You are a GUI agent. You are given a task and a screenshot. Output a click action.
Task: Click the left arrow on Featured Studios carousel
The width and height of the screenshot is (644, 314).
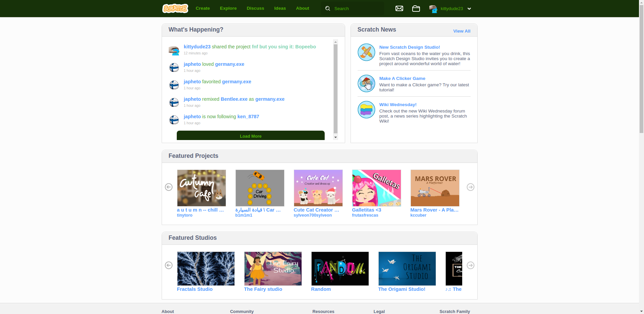168,265
